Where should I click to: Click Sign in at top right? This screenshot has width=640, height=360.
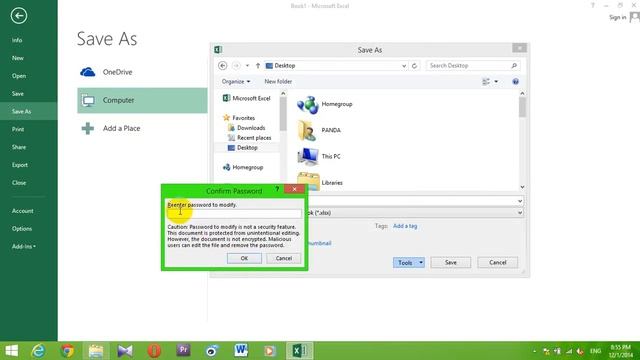pos(618,17)
